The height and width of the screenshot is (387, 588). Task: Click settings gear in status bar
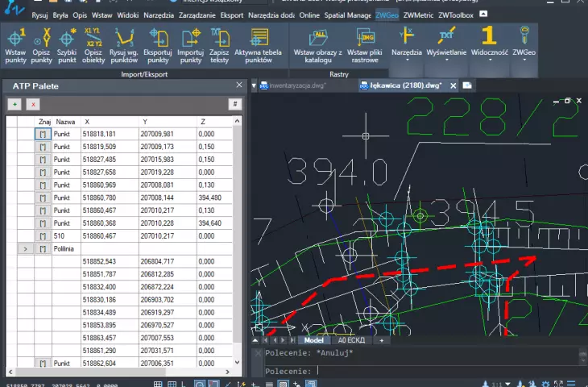click(545, 384)
